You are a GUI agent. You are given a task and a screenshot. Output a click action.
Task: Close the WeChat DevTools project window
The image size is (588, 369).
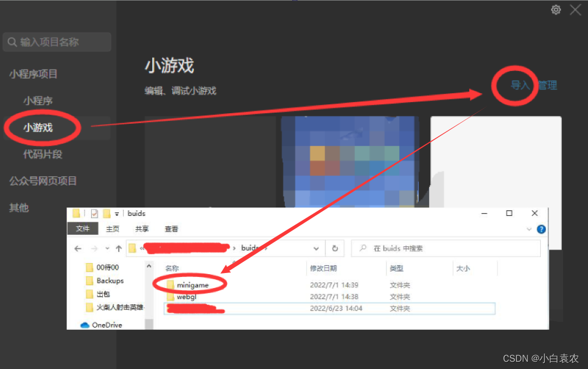click(x=575, y=10)
